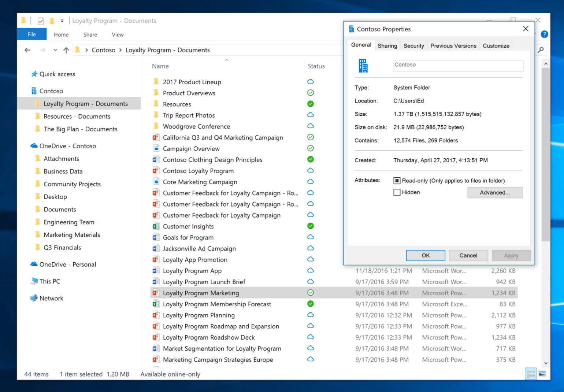Select Q3 Financials folder in sidebar
This screenshot has height=392, width=564.
coord(62,247)
